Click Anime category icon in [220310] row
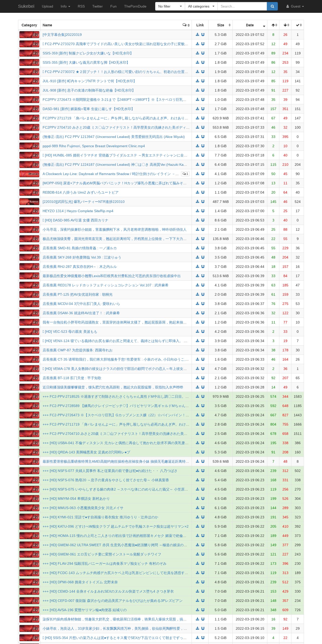Viewport: 322px width, 644px height. [29, 202]
